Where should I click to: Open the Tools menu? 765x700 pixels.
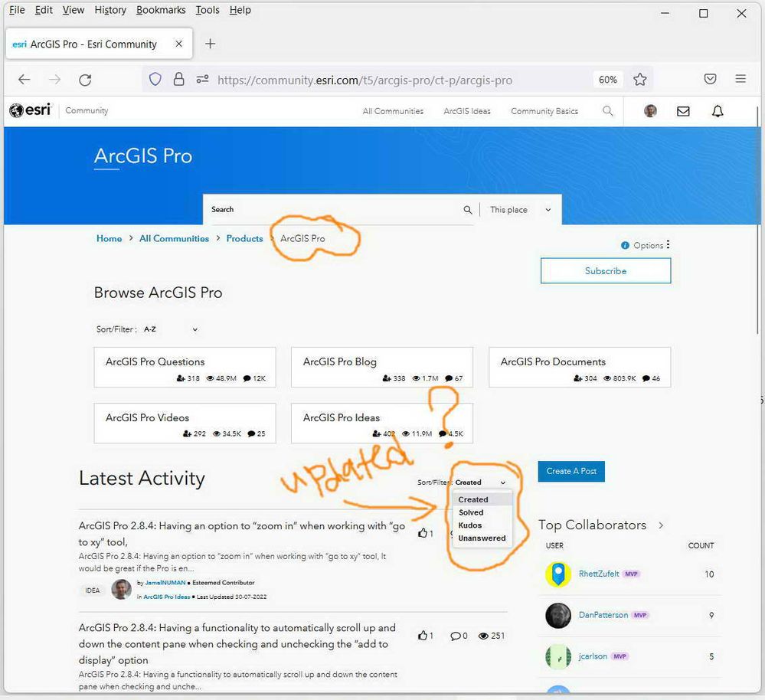pyautogui.click(x=208, y=10)
